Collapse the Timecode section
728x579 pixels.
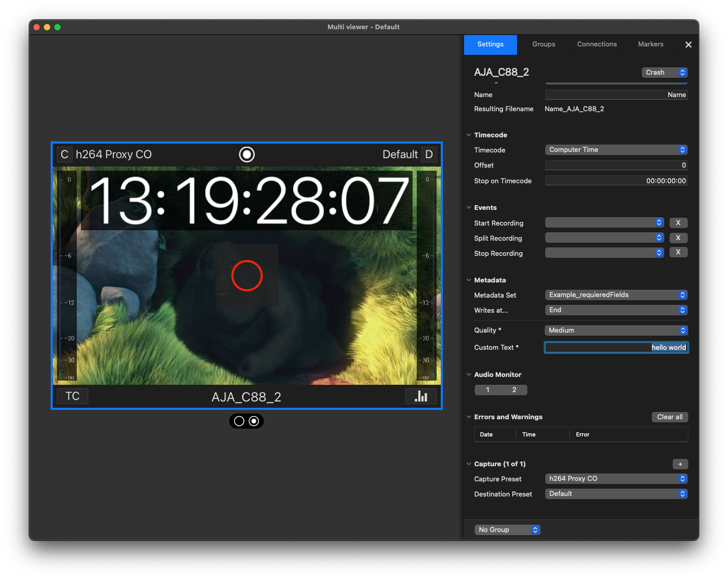click(x=468, y=135)
